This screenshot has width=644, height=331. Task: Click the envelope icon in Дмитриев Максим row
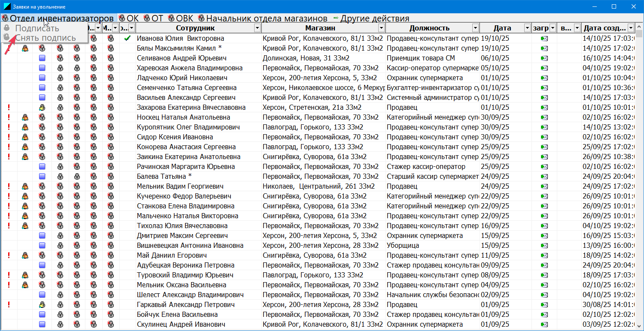(x=544, y=235)
